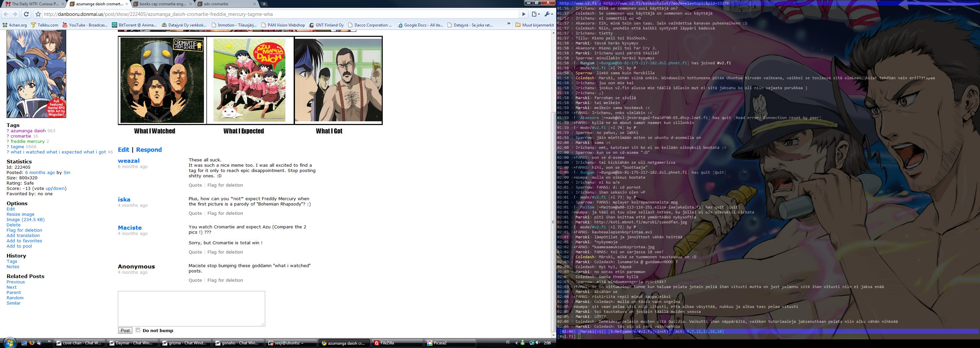Click the freddie mercury tag link
Screen dimensions: 980x348
pos(27,141)
